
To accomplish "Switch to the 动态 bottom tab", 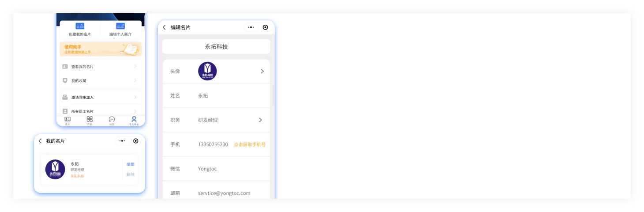I will pos(112,121).
